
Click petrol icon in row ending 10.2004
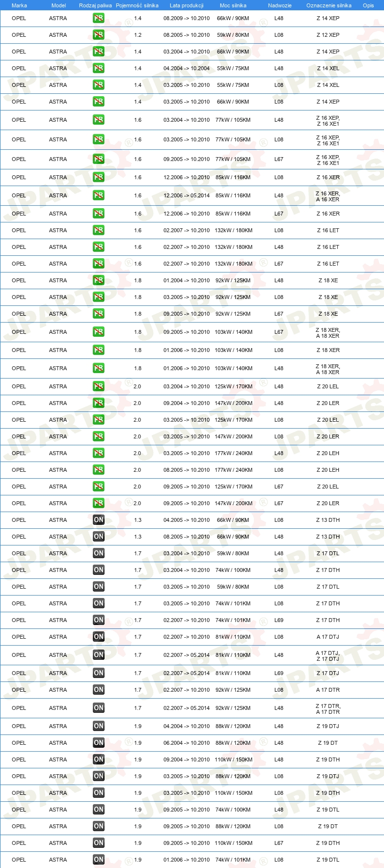[x=99, y=68]
